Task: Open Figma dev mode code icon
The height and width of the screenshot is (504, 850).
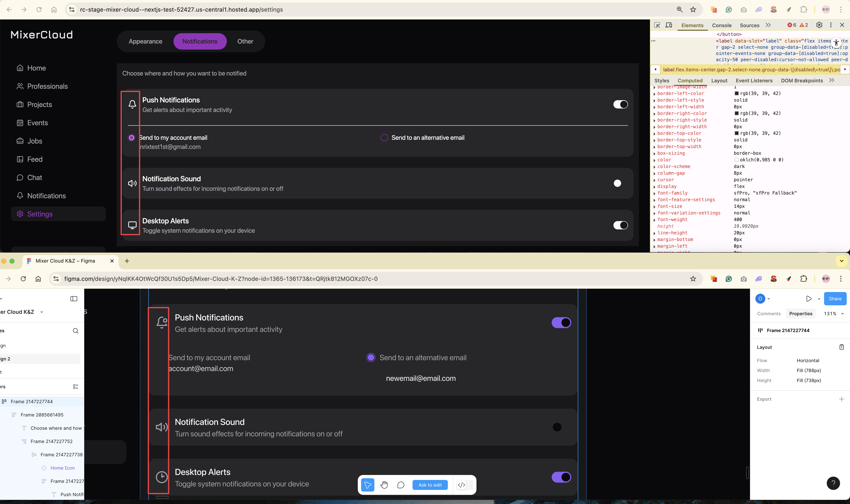Action: click(x=461, y=485)
